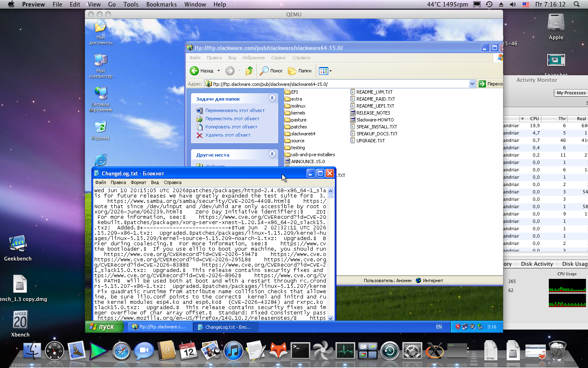Click Копировать этот объект link
The width and height of the screenshot is (588, 368).
pyautogui.click(x=231, y=127)
